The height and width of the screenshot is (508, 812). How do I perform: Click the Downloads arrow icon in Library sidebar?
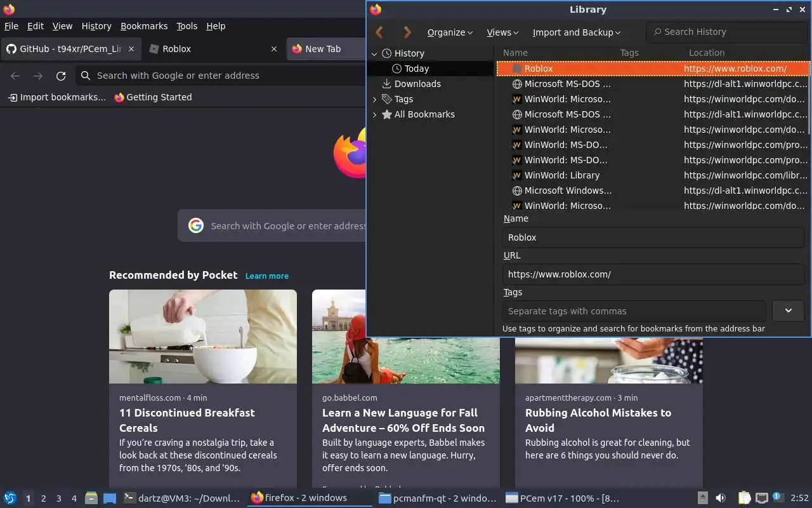tap(387, 84)
